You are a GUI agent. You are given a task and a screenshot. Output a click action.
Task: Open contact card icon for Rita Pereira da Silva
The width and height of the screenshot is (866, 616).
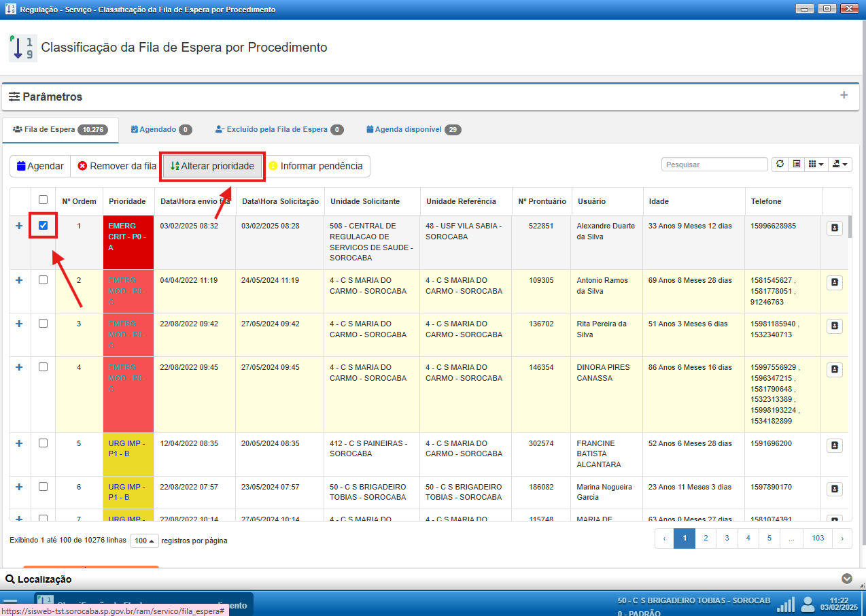(x=835, y=326)
